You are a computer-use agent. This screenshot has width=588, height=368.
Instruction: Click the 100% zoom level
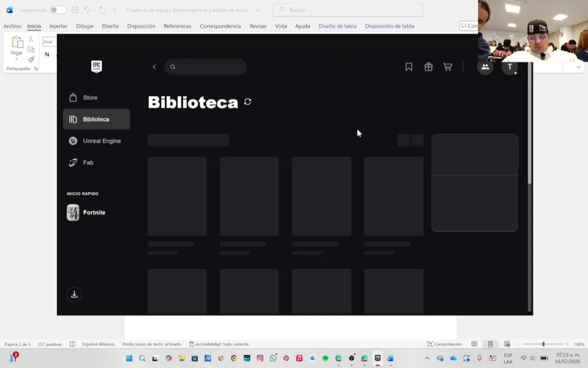579,344
